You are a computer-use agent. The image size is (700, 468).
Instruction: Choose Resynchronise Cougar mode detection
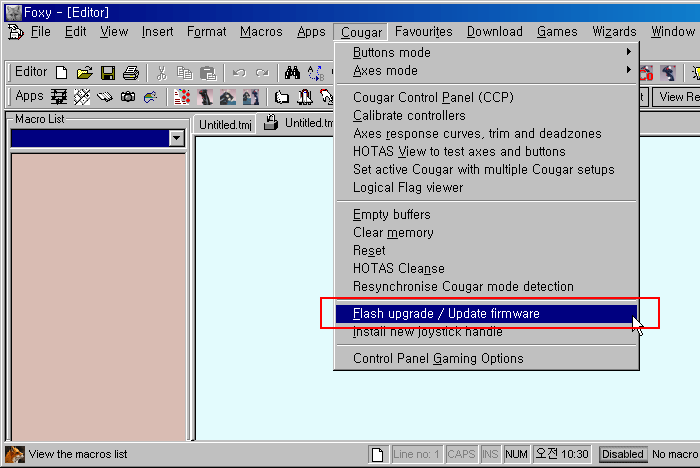pos(487,286)
